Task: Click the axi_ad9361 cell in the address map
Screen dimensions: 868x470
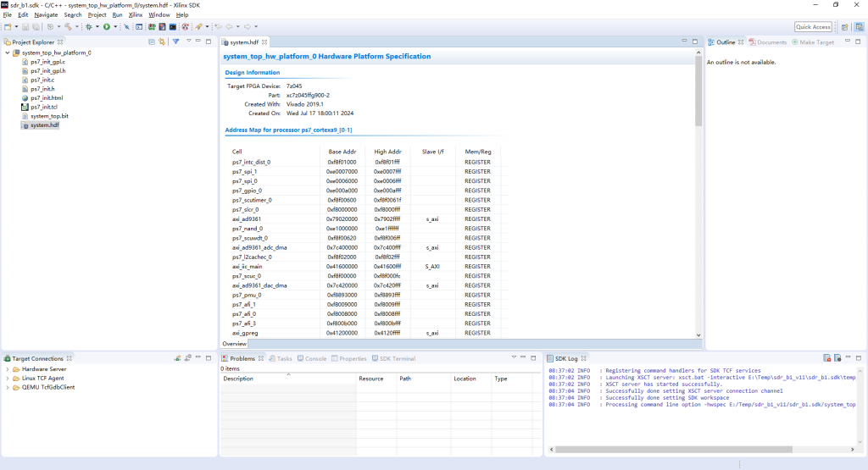Action: pos(247,219)
